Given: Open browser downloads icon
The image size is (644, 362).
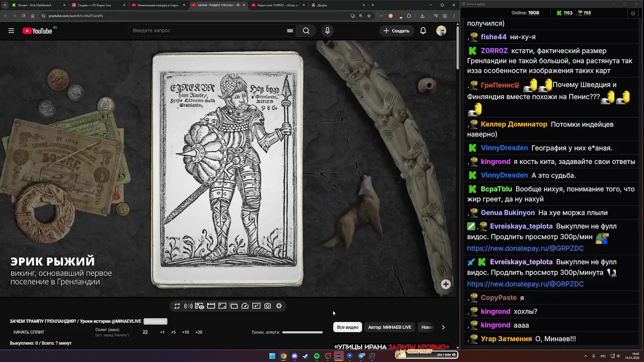Looking at the screenshot, I should (422, 16).
